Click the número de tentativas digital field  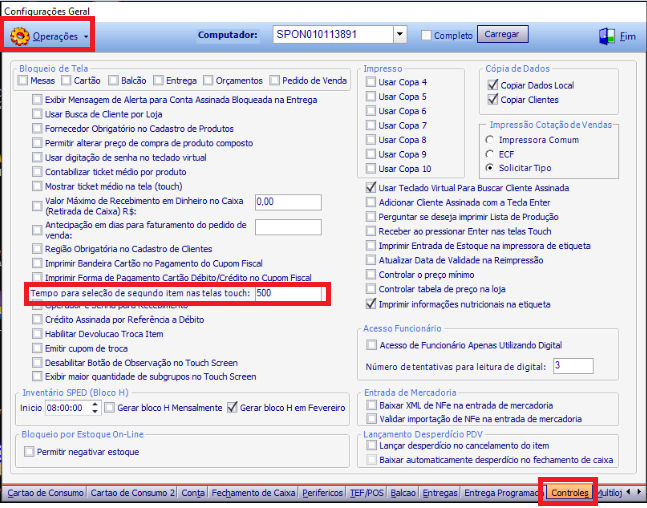tap(573, 366)
